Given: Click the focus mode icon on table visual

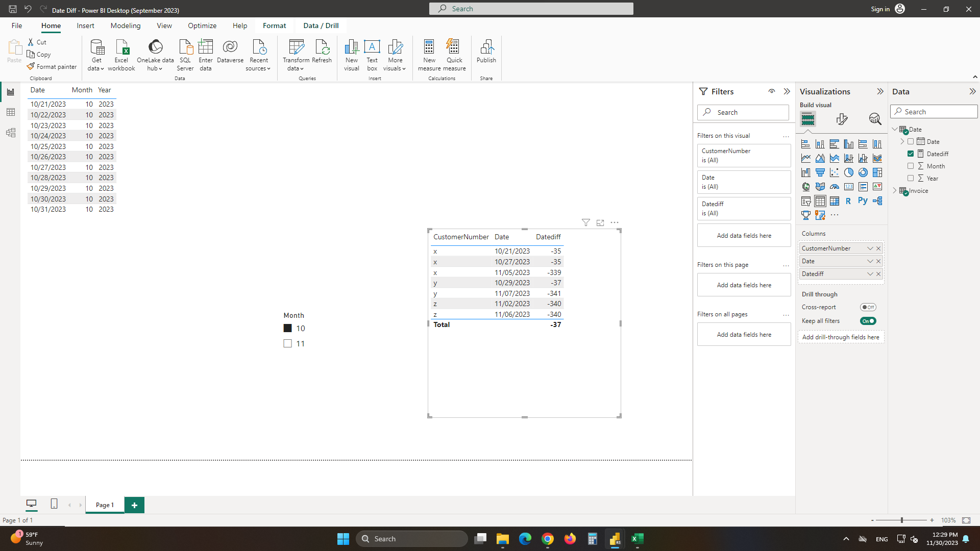Looking at the screenshot, I should tap(600, 222).
